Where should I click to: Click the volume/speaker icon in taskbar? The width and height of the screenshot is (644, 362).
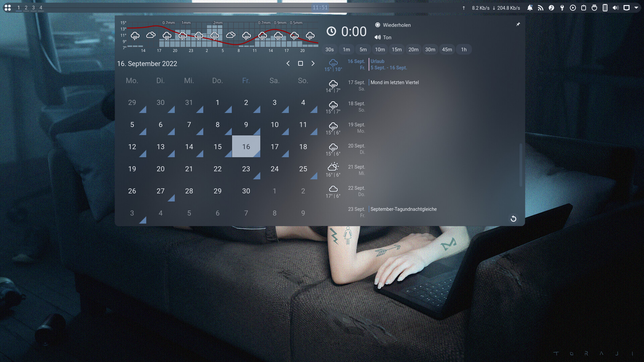(615, 7)
